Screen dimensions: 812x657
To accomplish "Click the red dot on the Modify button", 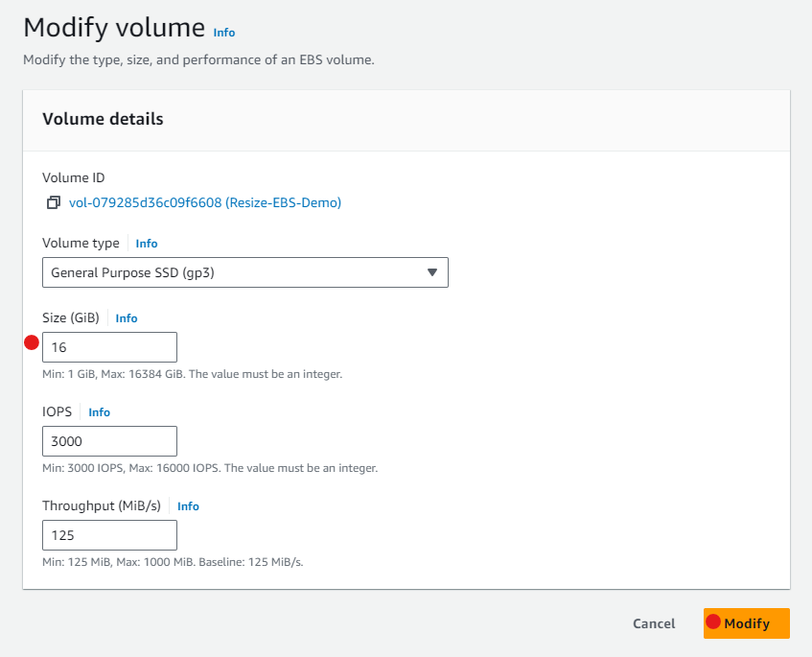I will coord(713,622).
